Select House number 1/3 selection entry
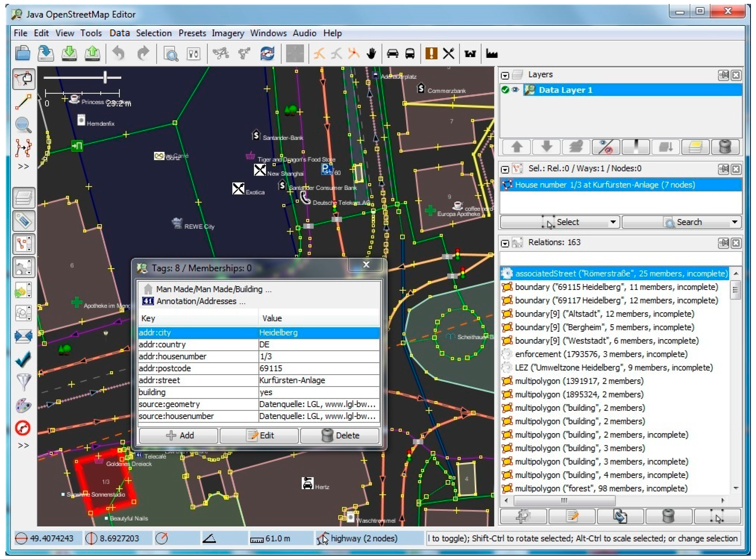Viewport: 756px width, 559px height. [x=621, y=185]
